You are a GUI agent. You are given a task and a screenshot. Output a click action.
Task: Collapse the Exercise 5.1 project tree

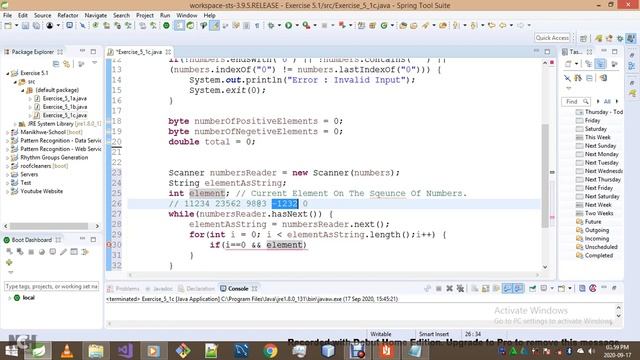(8, 73)
